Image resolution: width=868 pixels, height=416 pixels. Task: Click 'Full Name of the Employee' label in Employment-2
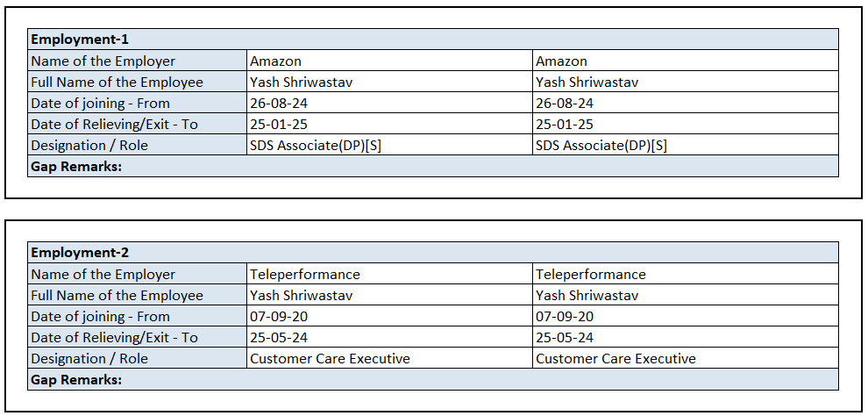point(117,296)
